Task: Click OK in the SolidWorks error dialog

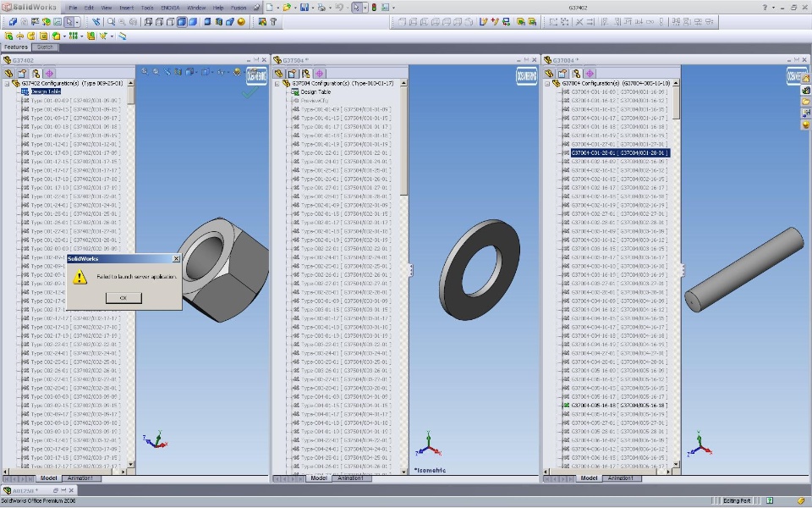Action: coord(123,298)
